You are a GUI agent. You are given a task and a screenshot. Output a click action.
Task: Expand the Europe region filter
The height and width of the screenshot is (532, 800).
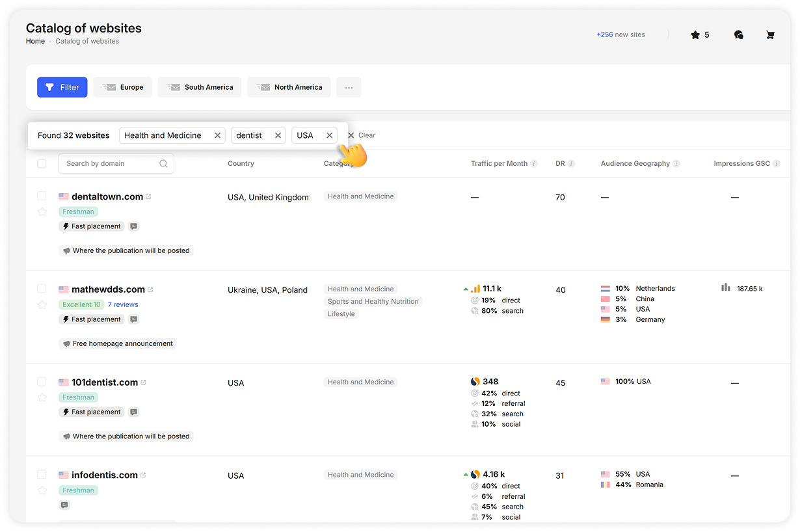coord(122,87)
